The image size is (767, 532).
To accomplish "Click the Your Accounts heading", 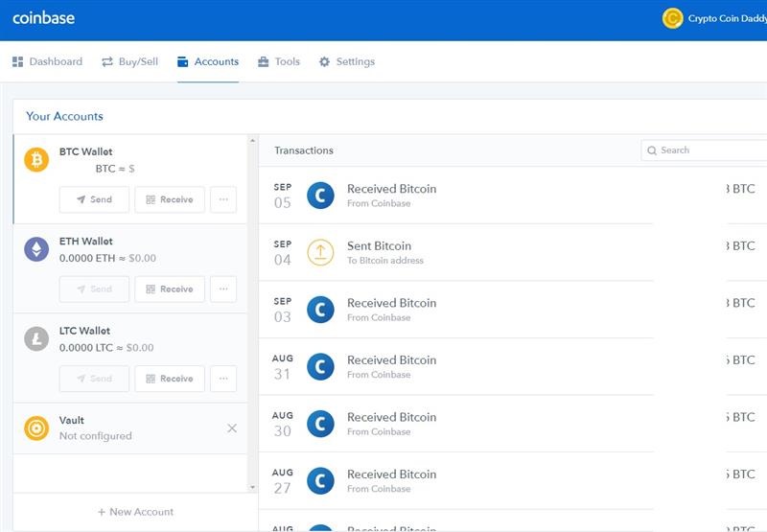I will 64,116.
